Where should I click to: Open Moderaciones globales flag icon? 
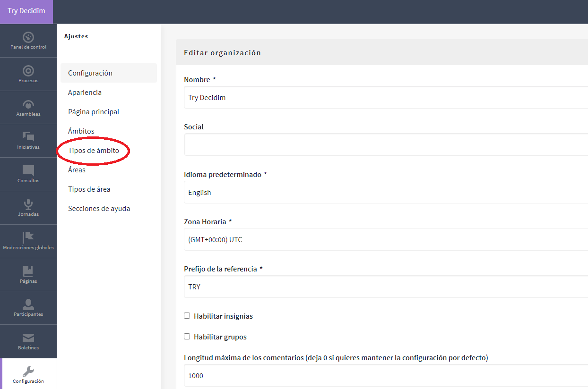click(x=28, y=237)
